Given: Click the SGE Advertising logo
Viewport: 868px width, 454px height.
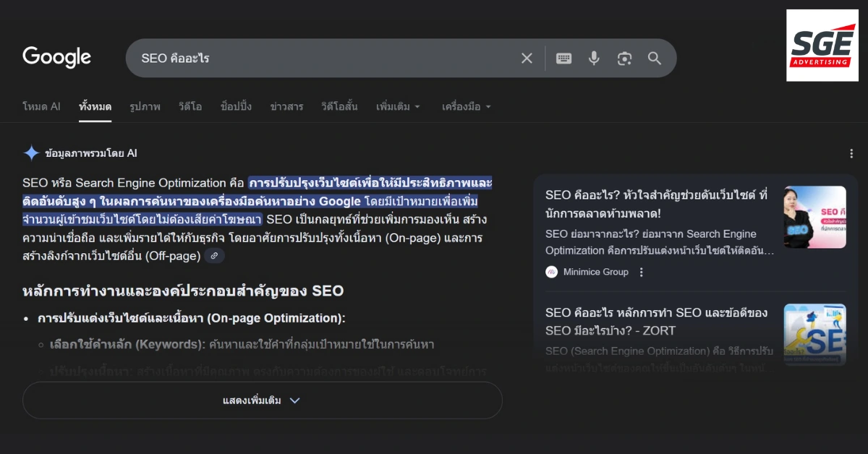Looking at the screenshot, I should coord(822,46).
